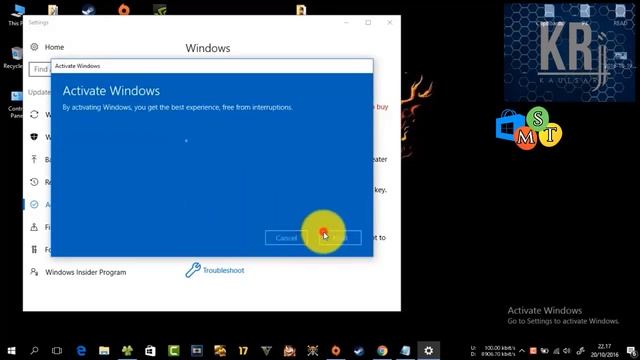
Task: Click active Settings gear on taskbar
Action: click(429, 351)
